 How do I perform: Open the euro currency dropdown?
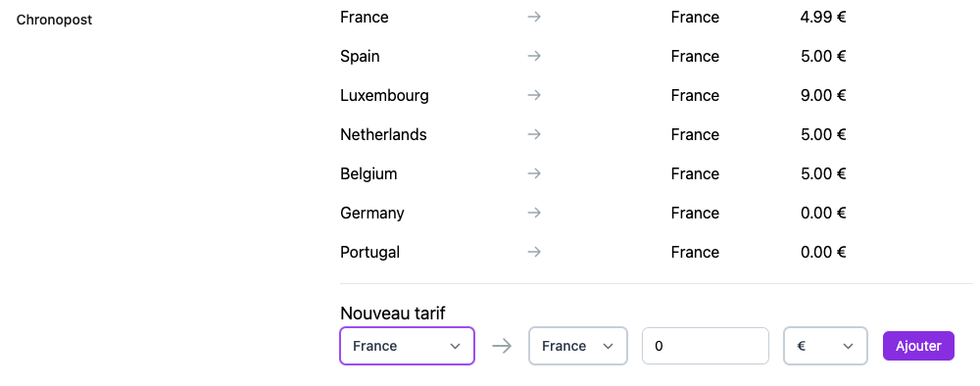click(x=825, y=346)
